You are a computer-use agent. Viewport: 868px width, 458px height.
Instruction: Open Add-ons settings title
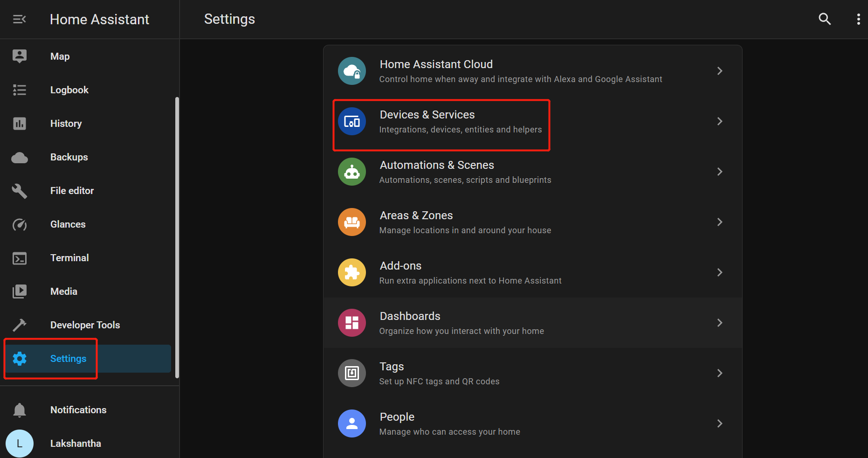401,266
